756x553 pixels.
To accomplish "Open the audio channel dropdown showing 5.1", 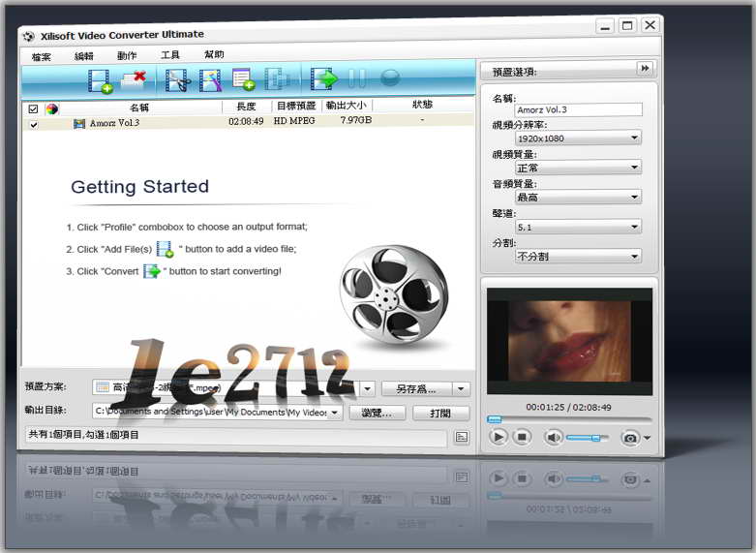I will click(x=578, y=227).
